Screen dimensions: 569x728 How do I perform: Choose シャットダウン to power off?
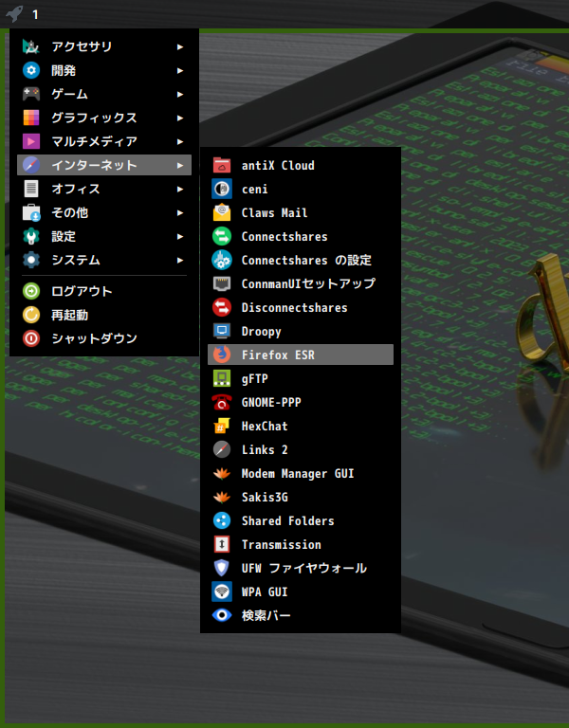(x=104, y=338)
